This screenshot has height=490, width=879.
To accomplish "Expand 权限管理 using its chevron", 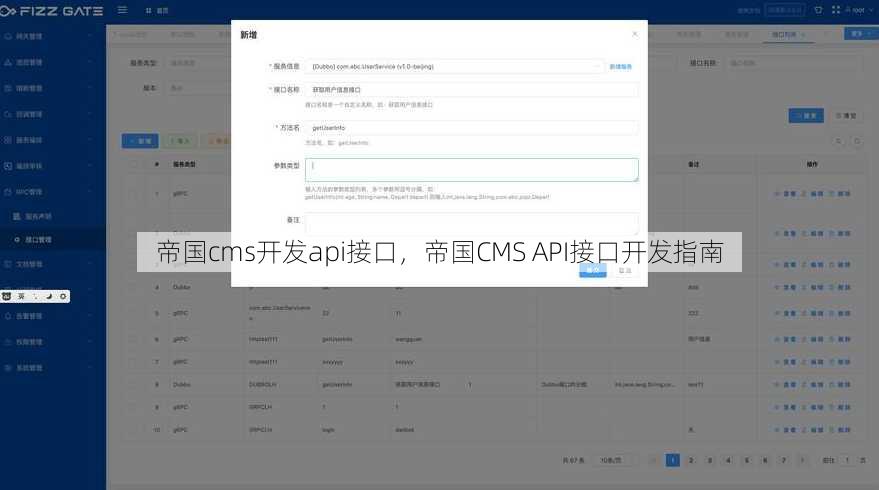I will pos(90,342).
